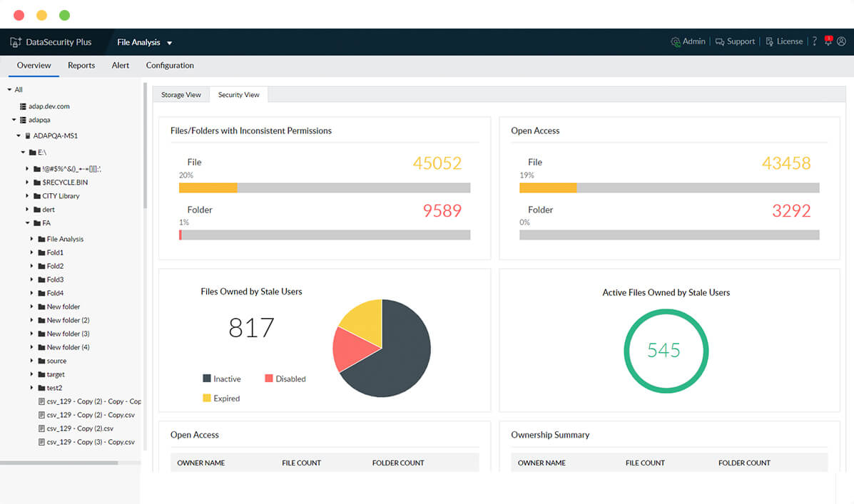Expand the $RECYCLE.BIN folder
Image resolution: width=854 pixels, height=504 pixels.
[28, 182]
